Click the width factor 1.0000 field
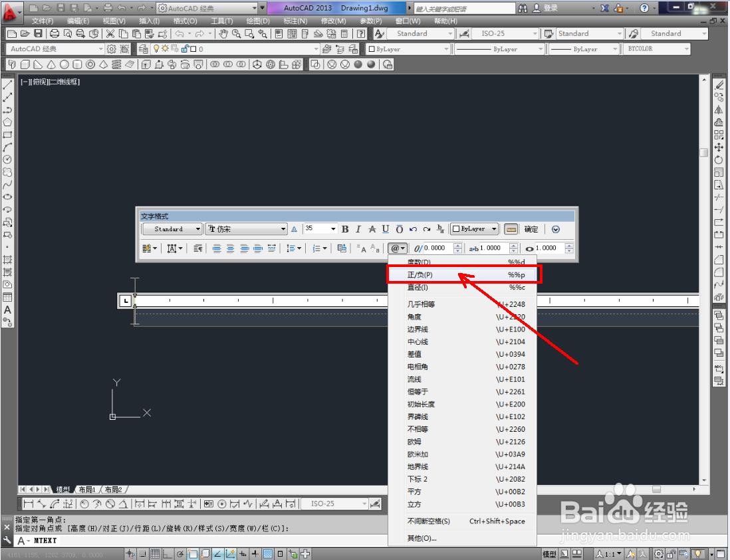 tap(549, 248)
